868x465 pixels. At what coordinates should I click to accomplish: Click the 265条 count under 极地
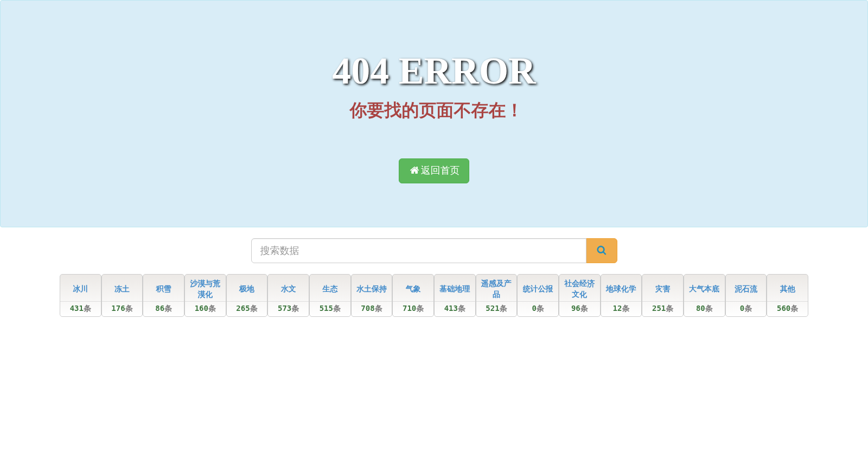[x=247, y=308]
